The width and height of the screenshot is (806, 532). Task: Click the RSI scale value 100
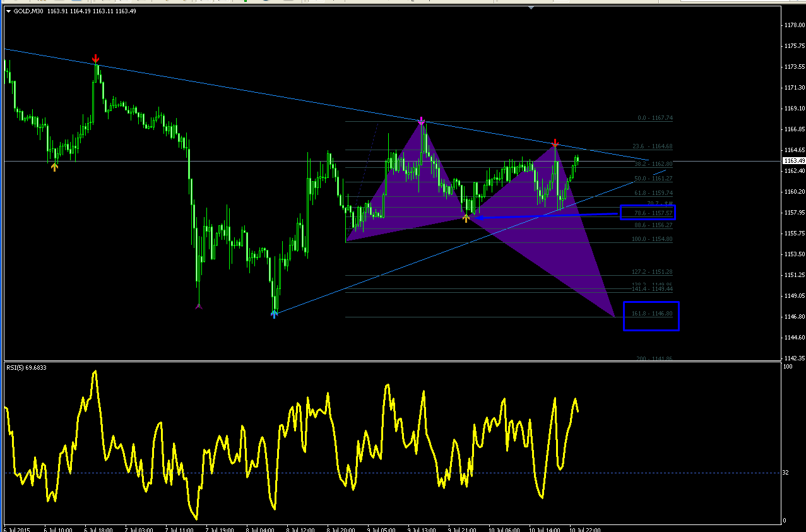coord(787,366)
